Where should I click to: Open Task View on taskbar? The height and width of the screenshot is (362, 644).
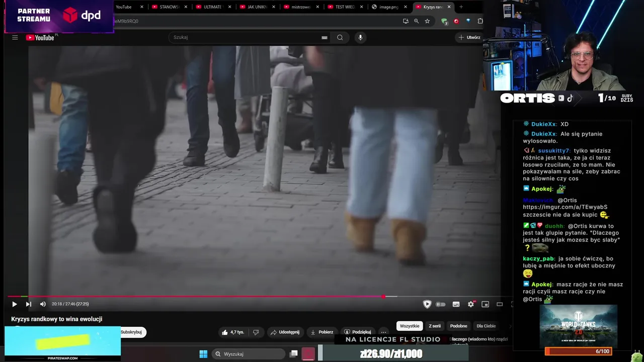[294, 354]
